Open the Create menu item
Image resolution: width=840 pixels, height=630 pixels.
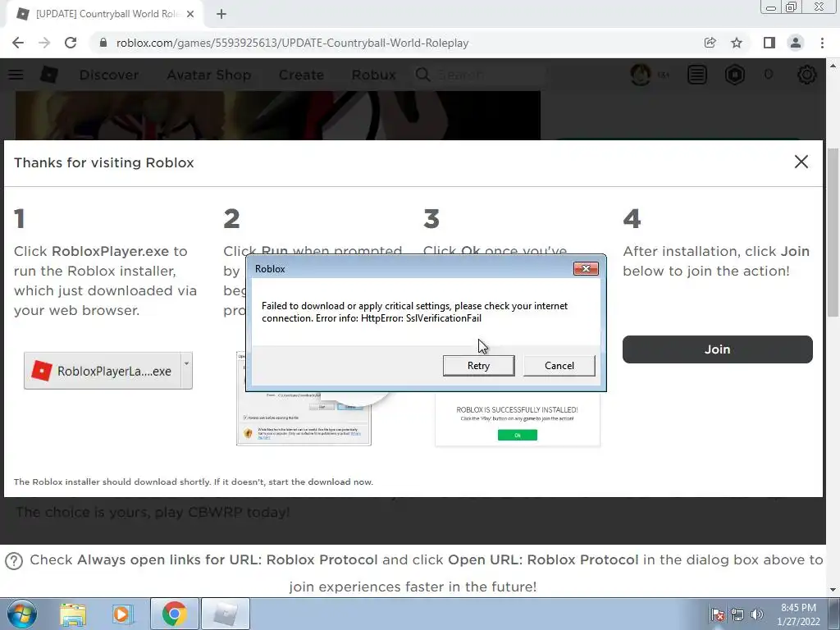pyautogui.click(x=301, y=75)
